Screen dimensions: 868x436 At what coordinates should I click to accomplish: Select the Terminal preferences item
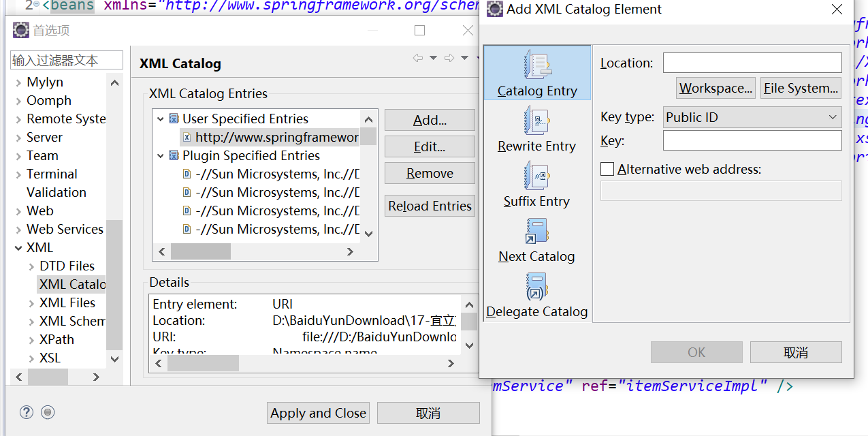click(x=52, y=174)
